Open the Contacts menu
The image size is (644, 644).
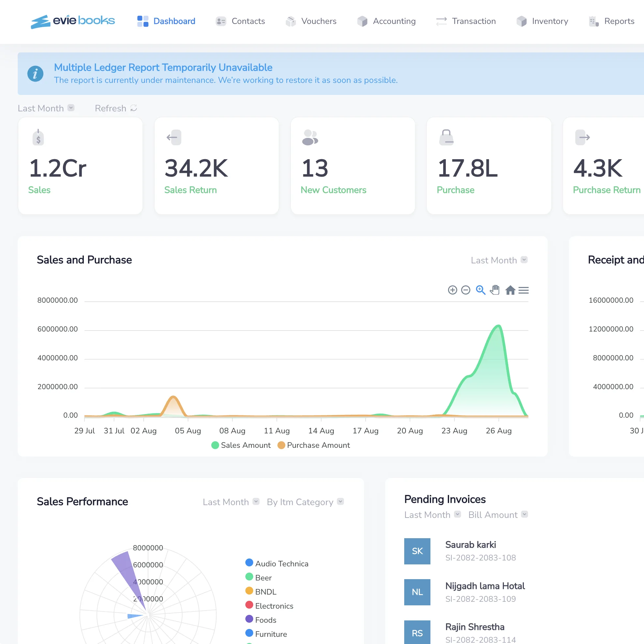240,21
